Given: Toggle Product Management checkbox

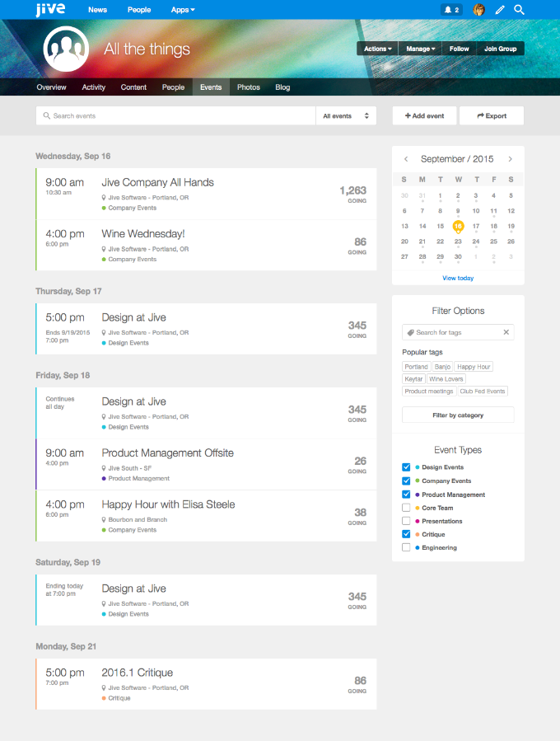Looking at the screenshot, I should [x=406, y=495].
